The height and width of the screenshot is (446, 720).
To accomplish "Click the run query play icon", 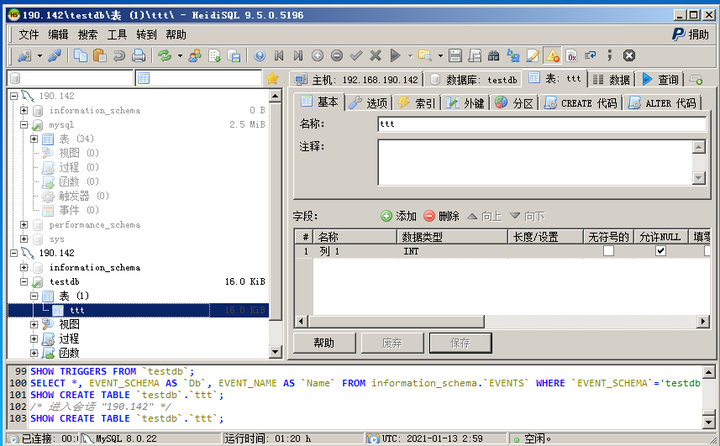I will tap(395, 56).
